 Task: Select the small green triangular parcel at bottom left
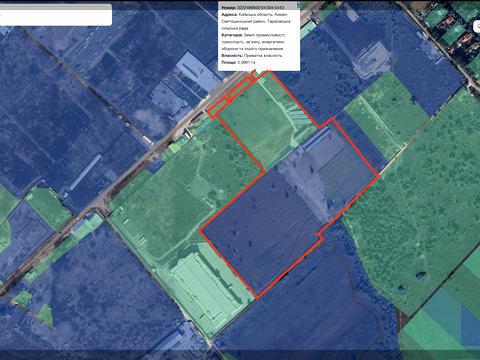click(x=46, y=314)
